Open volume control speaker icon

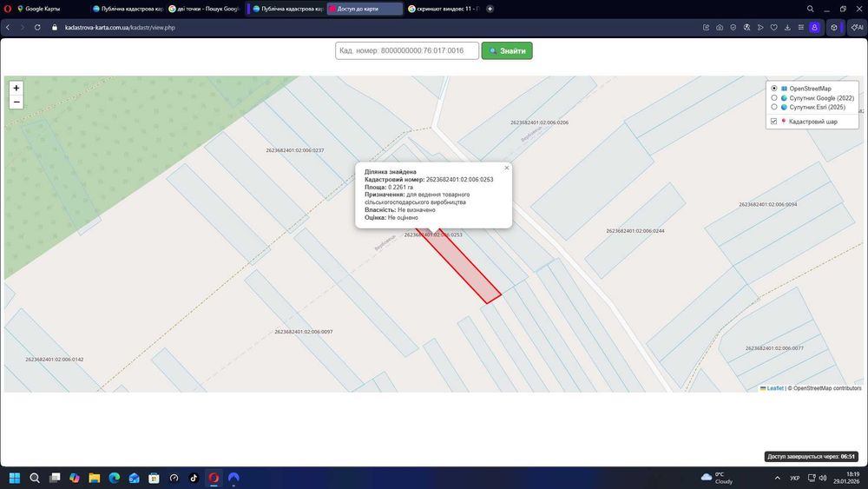823,478
